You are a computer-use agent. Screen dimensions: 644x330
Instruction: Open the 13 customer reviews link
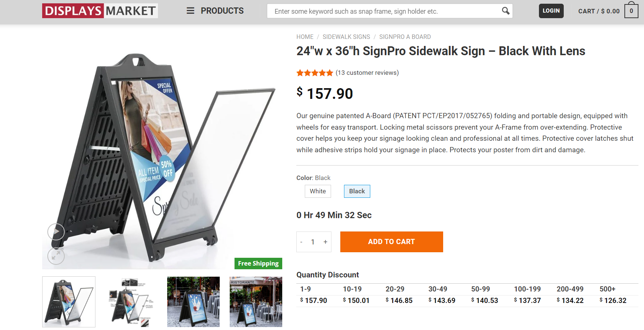click(x=367, y=73)
